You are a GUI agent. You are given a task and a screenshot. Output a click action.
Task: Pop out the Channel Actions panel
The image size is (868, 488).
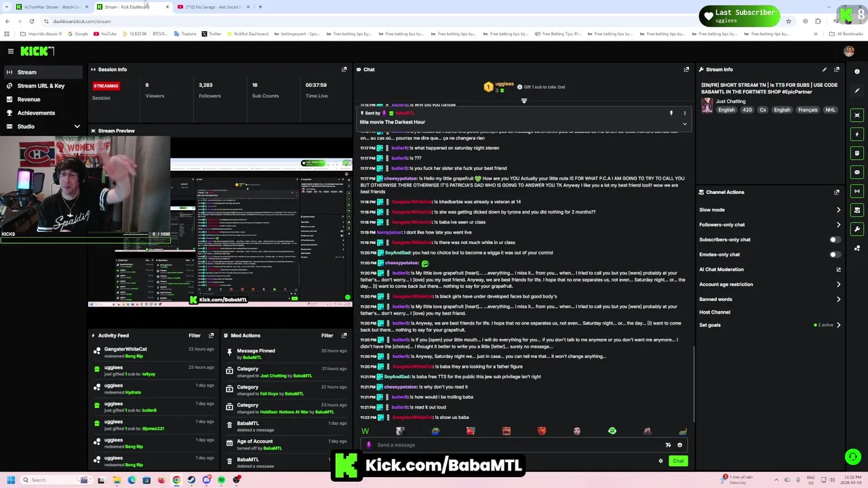[837, 192]
